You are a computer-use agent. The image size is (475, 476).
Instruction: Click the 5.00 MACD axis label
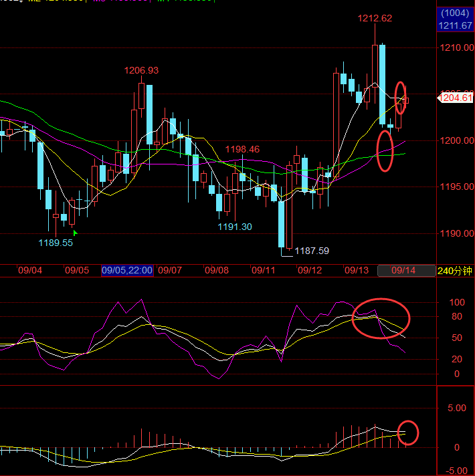click(457, 408)
